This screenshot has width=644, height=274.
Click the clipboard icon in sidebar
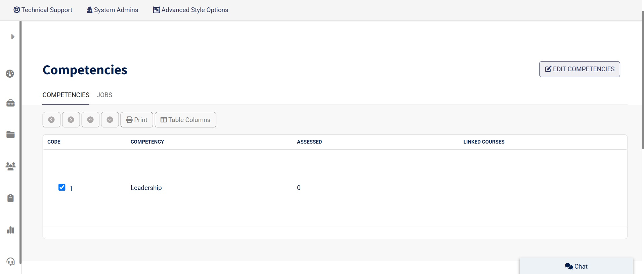pos(10,198)
